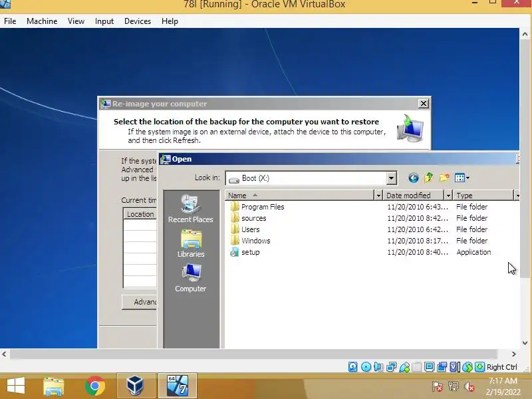
Task: Close the Re-image your computer dialog
Action: 423,104
